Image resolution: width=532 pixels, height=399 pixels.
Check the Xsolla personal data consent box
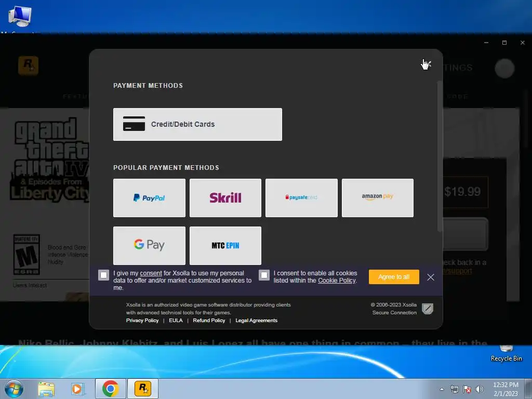[104, 275]
